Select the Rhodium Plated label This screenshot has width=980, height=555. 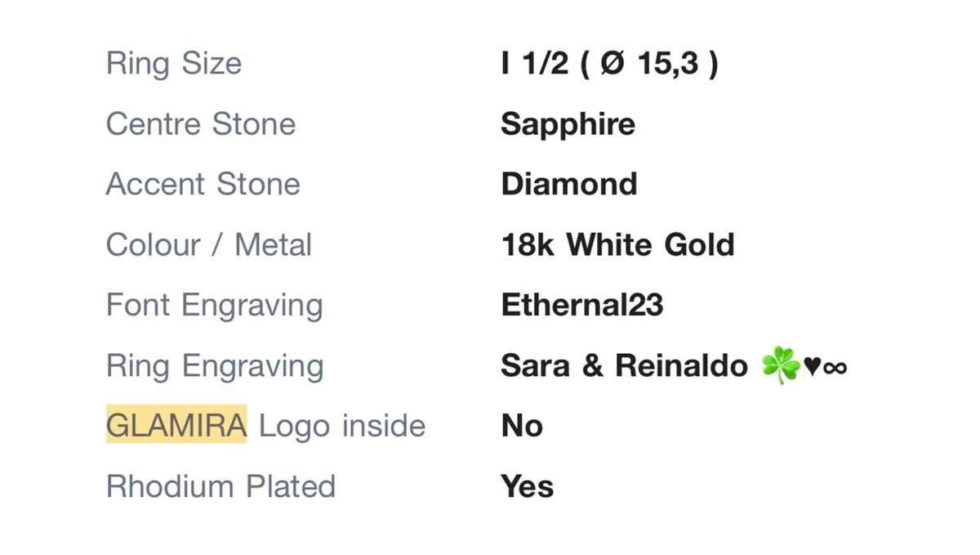[221, 486]
